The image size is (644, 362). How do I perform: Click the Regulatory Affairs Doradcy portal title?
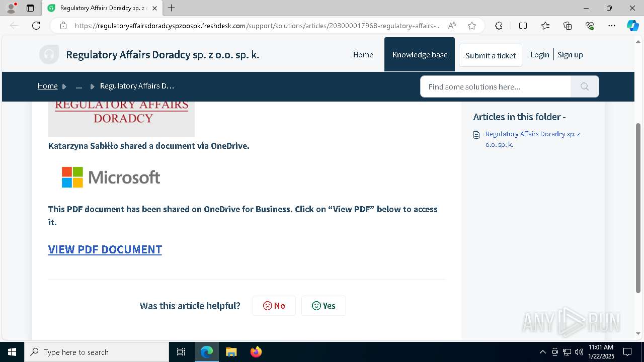click(x=163, y=55)
